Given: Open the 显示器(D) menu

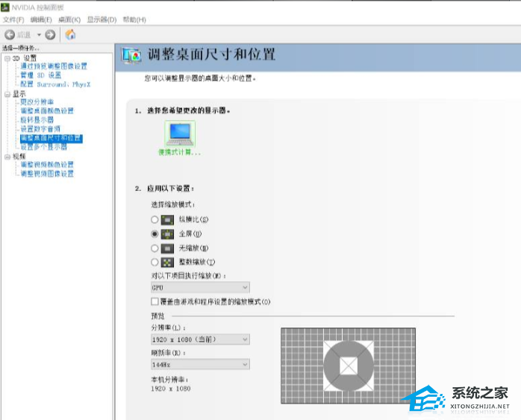Looking at the screenshot, I should point(102,19).
